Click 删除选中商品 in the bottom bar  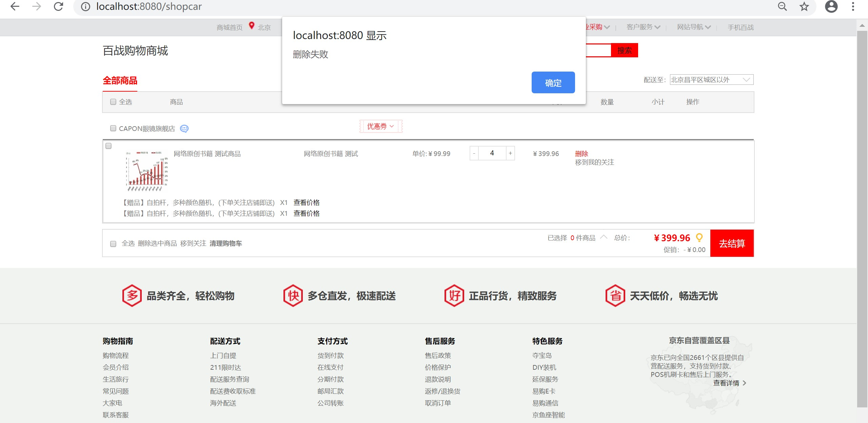tap(157, 243)
